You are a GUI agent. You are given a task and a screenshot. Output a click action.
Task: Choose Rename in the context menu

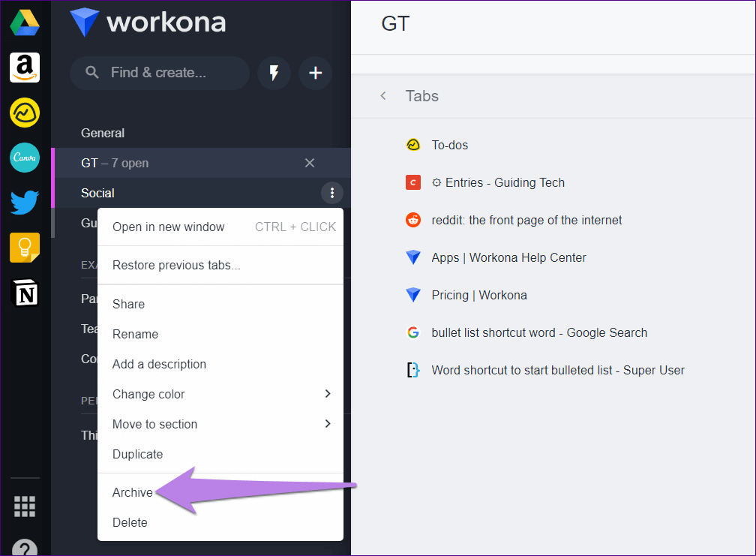pyautogui.click(x=220, y=334)
